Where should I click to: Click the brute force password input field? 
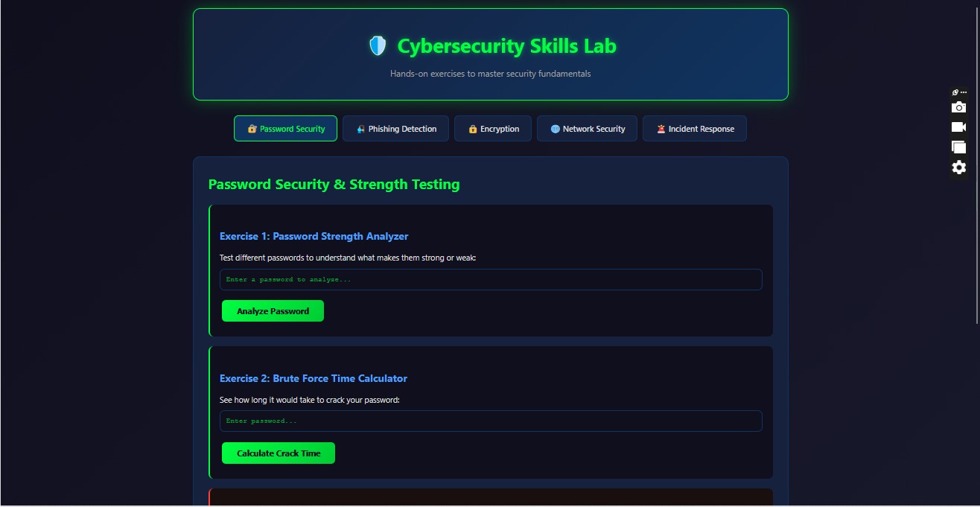pos(491,421)
